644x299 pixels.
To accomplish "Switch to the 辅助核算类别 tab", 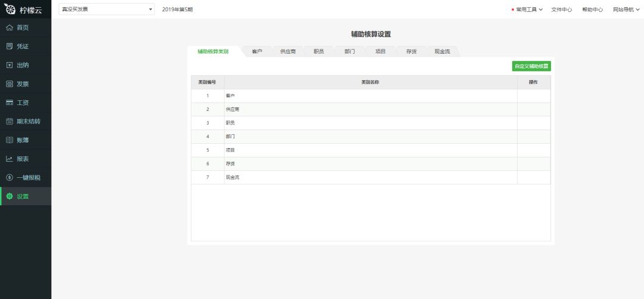I will coord(213,51).
